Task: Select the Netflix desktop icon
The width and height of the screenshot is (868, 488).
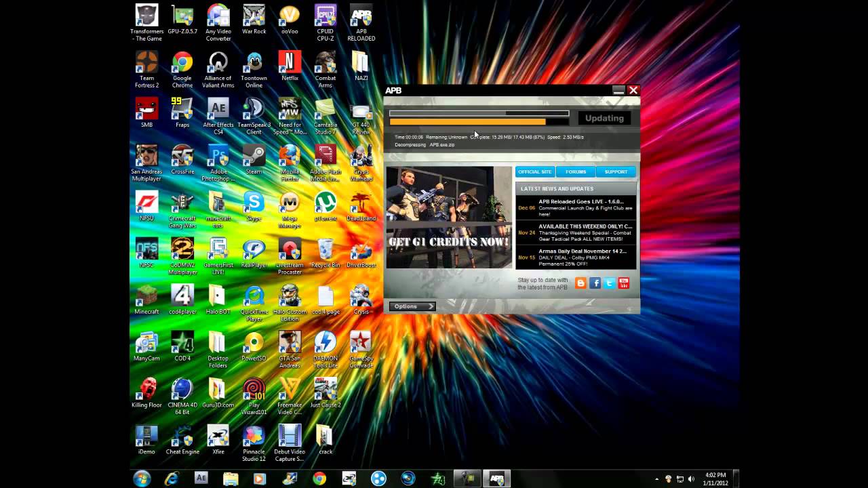Action: coord(290,66)
